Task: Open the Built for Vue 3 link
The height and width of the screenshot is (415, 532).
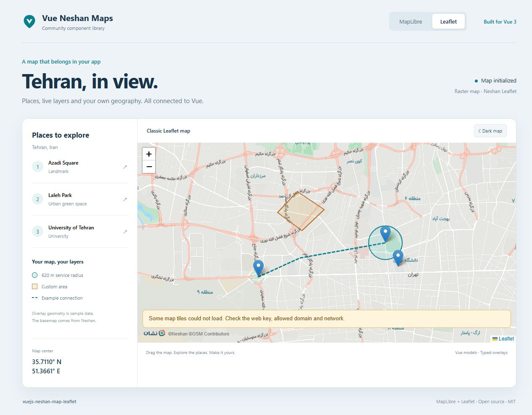Action: pos(500,22)
